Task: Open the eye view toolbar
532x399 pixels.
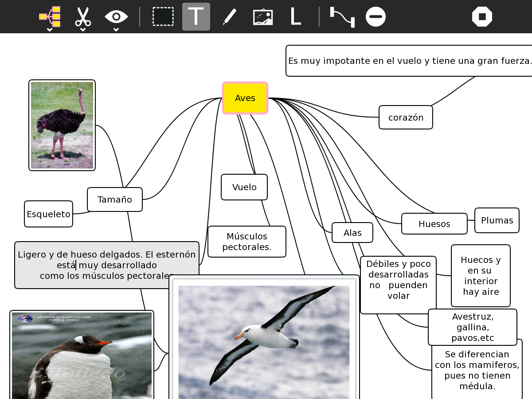Action: coord(116,17)
